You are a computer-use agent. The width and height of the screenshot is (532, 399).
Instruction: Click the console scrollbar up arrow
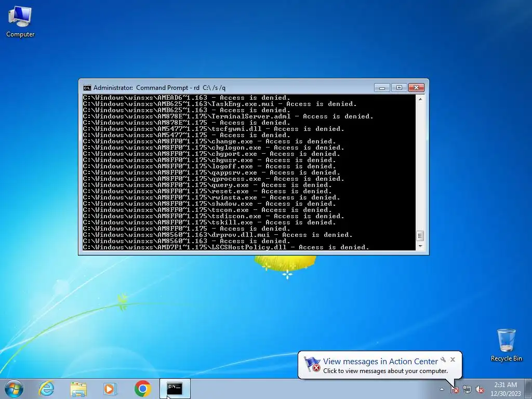pos(420,99)
